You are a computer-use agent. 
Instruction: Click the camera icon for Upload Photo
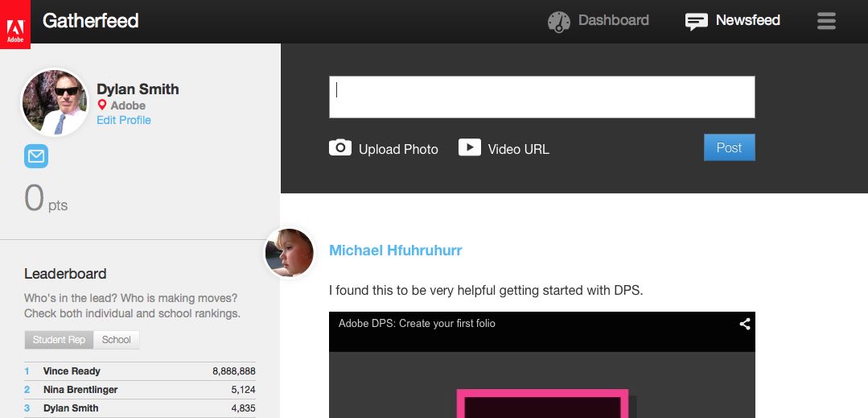pos(340,147)
